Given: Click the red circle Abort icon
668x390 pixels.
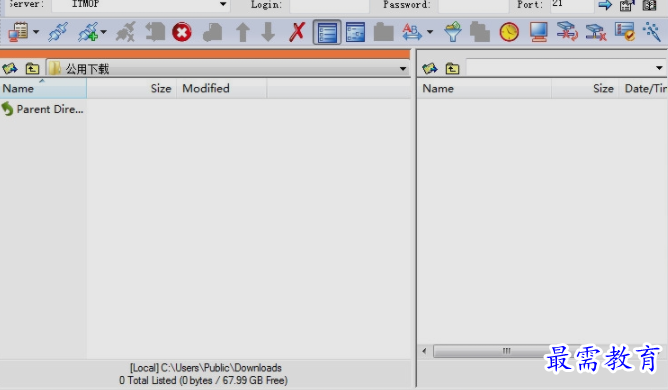Looking at the screenshot, I should (x=182, y=32).
